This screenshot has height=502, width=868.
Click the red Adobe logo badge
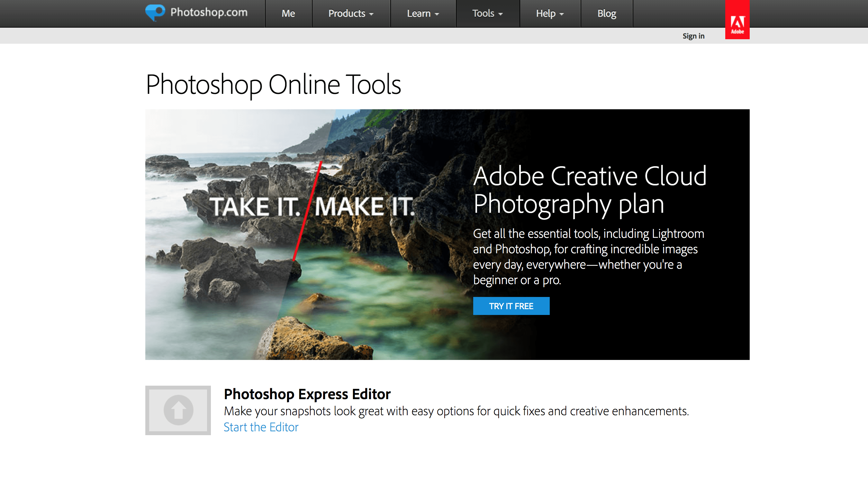click(737, 20)
